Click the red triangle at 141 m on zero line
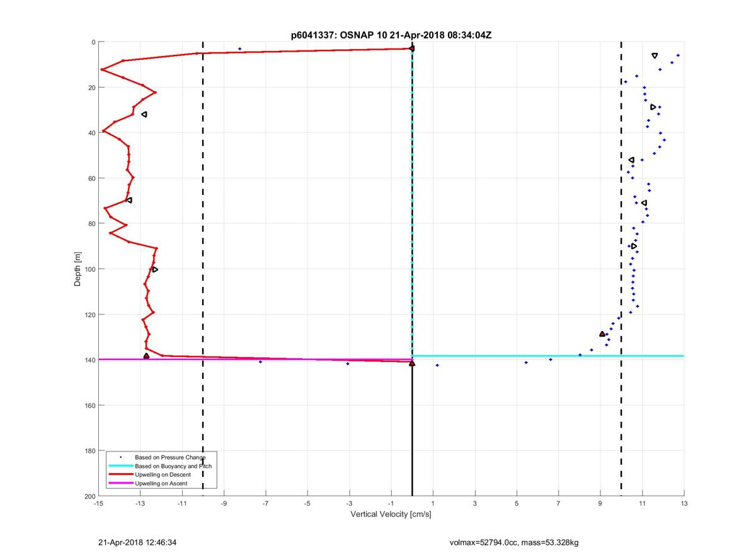This screenshot has width=756, height=558. [412, 363]
